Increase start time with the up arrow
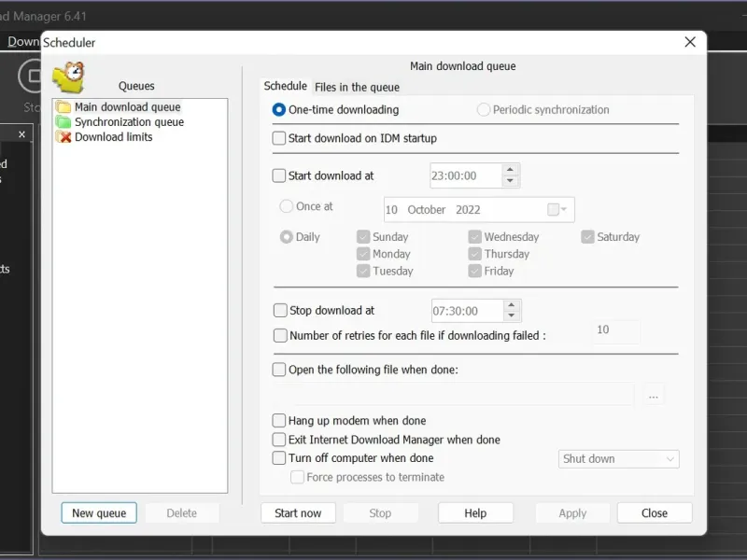This screenshot has height=560, width=747. tap(510, 170)
